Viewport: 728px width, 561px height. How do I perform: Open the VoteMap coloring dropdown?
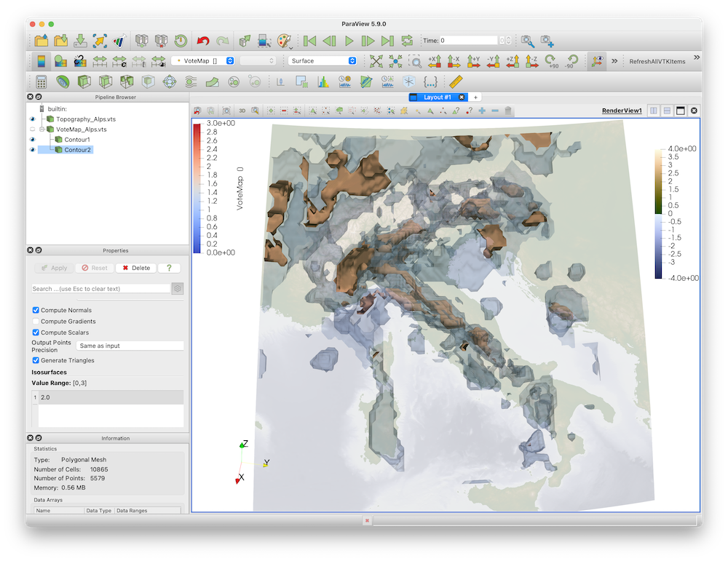pos(203,61)
